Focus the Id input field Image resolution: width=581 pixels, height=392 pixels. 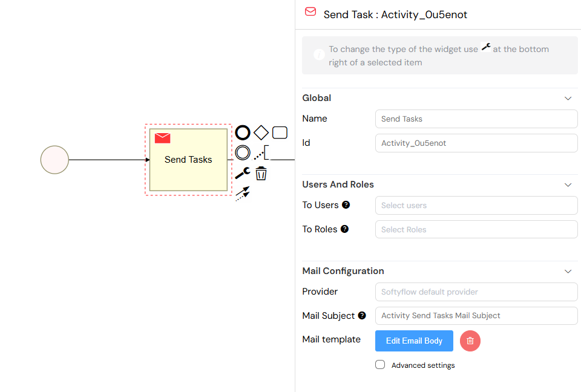coord(476,143)
